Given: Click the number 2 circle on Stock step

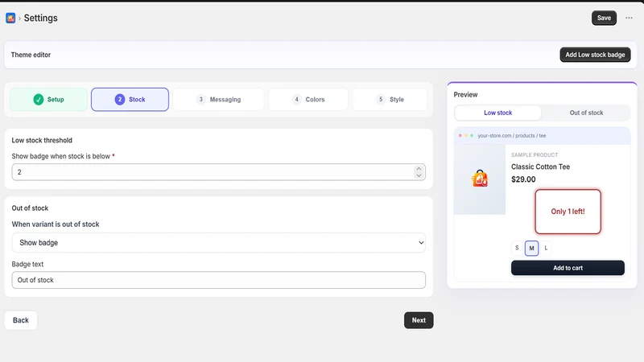Looking at the screenshot, I should (119, 99).
